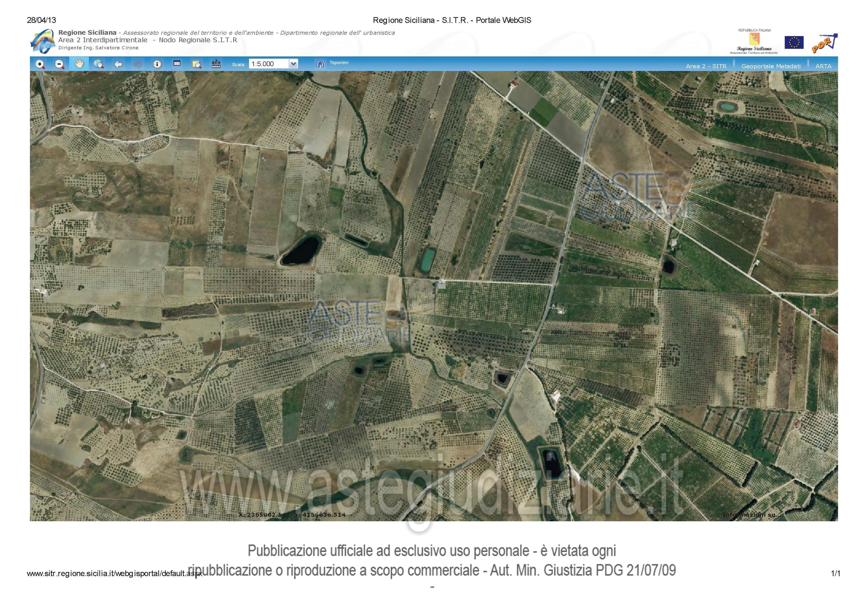Open the ARTA link
The height and width of the screenshot is (593, 868).
(x=823, y=66)
